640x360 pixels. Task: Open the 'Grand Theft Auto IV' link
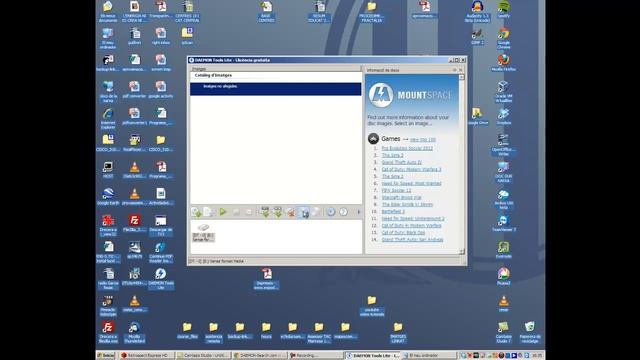[402, 162]
